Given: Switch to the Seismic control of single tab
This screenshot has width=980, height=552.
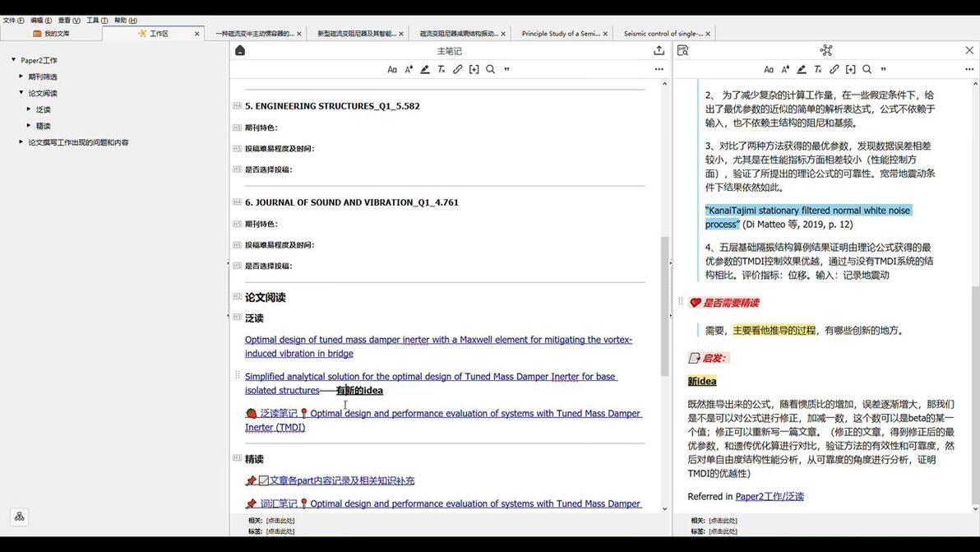Looking at the screenshot, I should (x=663, y=34).
